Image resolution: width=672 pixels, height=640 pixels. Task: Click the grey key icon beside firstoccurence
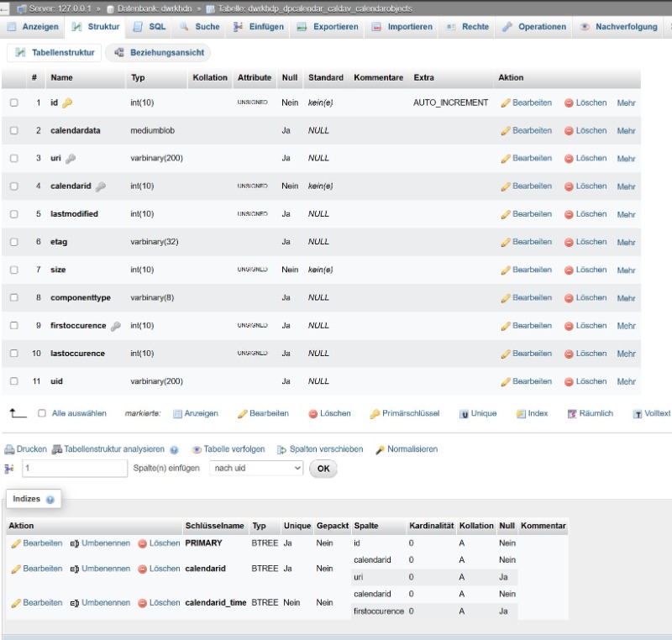coord(116,326)
